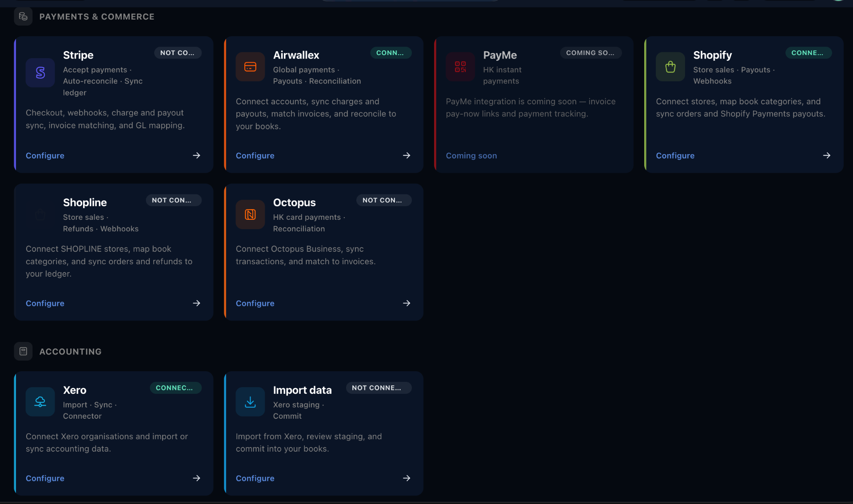
Task: Click Stripe's Not Connected status badge
Action: pyautogui.click(x=178, y=53)
